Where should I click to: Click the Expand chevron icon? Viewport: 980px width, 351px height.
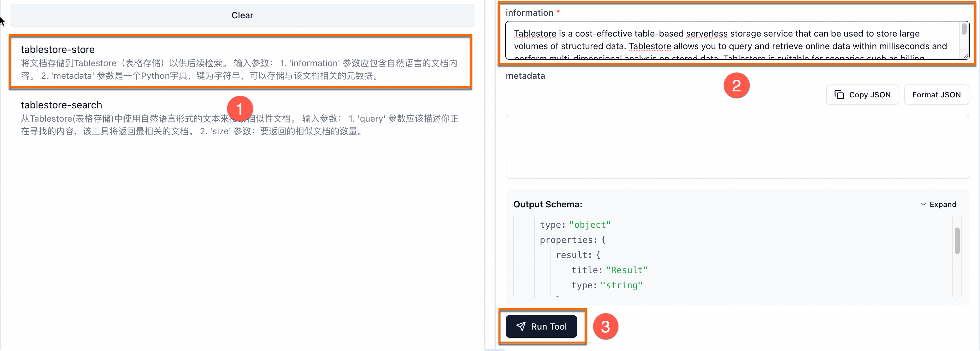[x=923, y=204]
